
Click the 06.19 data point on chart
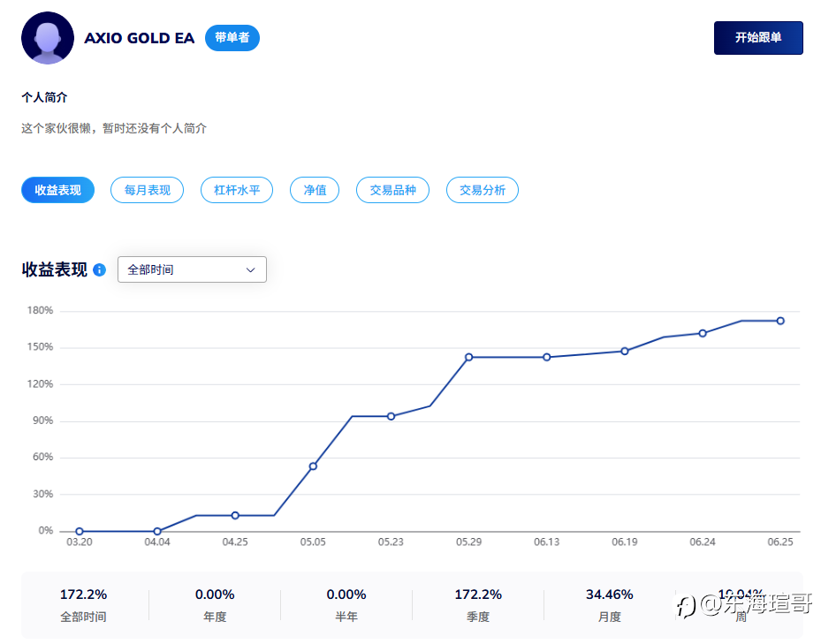[625, 352]
